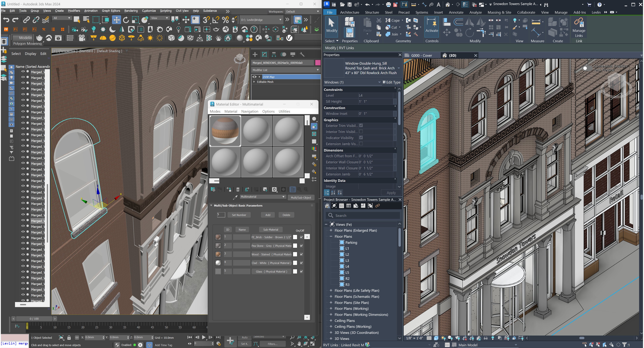
Task: Click Join tool in Revit Geometry panel
Action: pos(393,34)
